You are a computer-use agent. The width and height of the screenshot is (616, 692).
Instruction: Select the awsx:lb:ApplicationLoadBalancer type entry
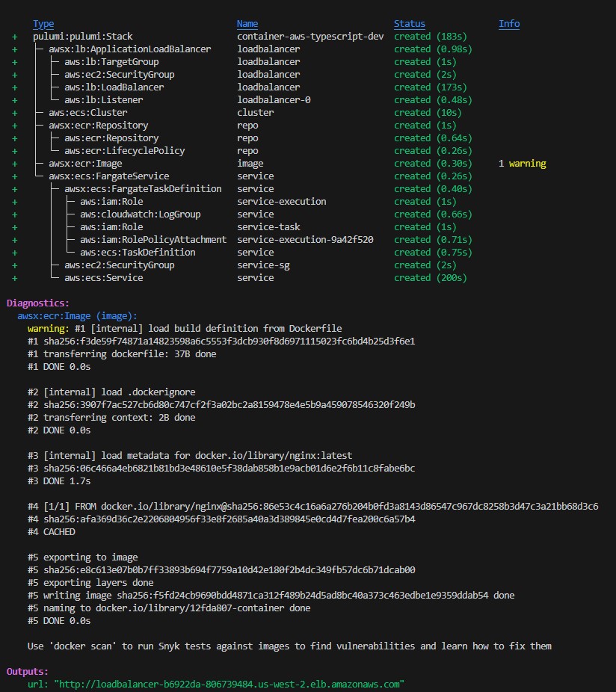coord(130,49)
